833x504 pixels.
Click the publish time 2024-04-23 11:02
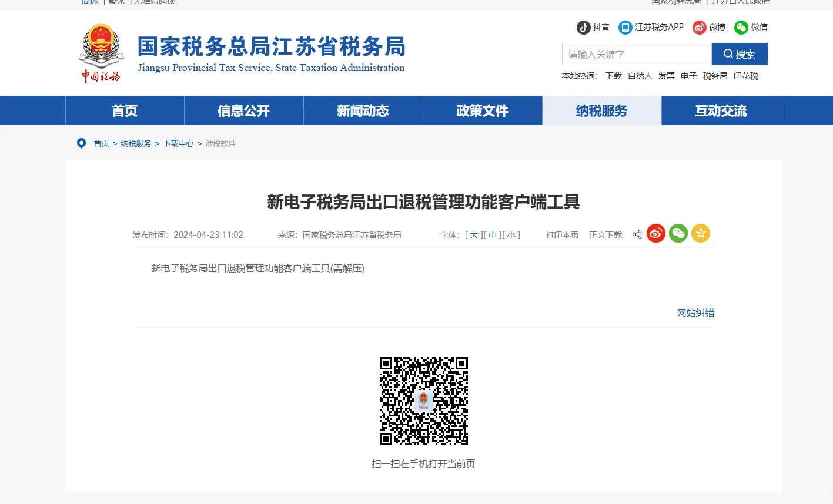point(208,235)
